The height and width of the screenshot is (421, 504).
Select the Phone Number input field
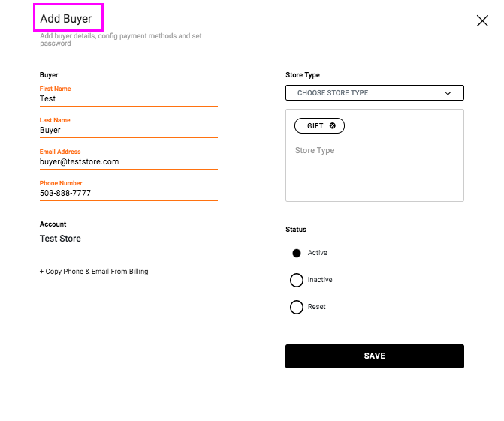pyautogui.click(x=128, y=194)
